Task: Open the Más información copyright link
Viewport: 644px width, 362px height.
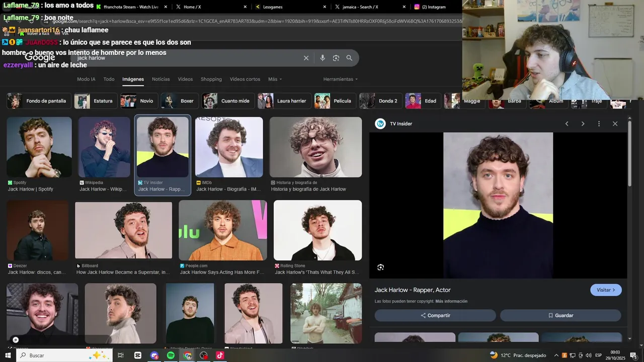Action: tap(451, 301)
